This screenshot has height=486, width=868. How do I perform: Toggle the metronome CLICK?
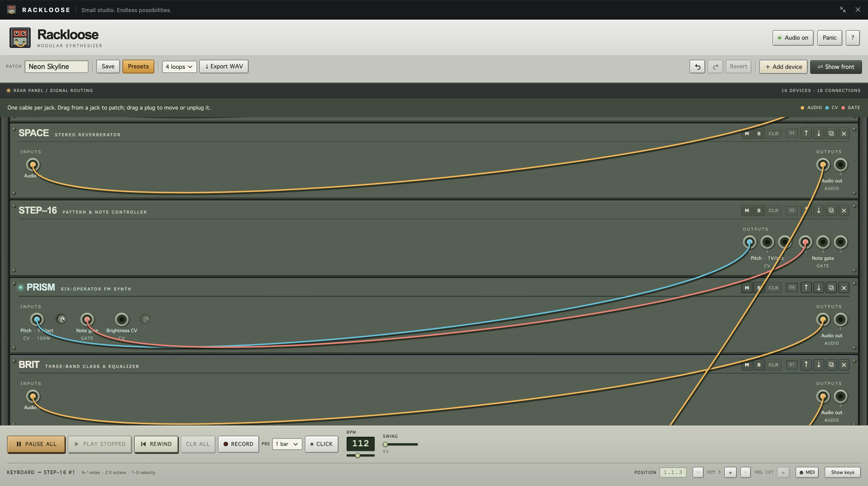[321, 444]
